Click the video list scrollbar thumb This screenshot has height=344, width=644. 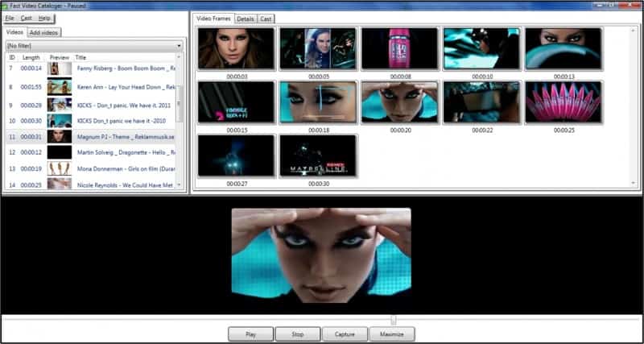click(x=179, y=104)
